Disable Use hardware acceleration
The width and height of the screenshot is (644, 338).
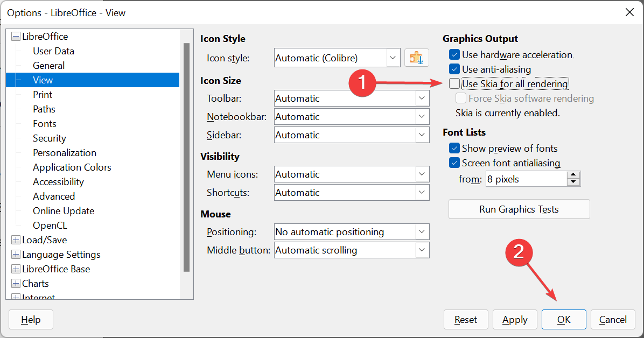click(454, 54)
